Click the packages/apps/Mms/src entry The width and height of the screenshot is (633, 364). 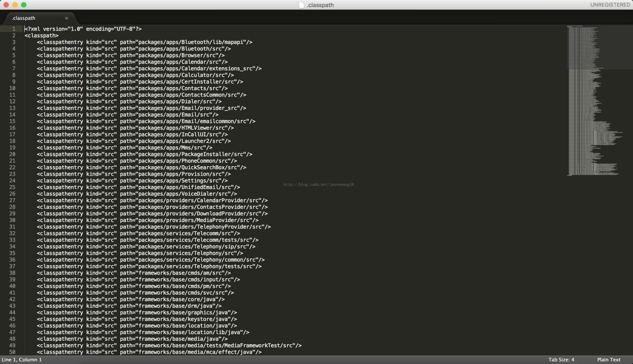[x=125, y=148]
